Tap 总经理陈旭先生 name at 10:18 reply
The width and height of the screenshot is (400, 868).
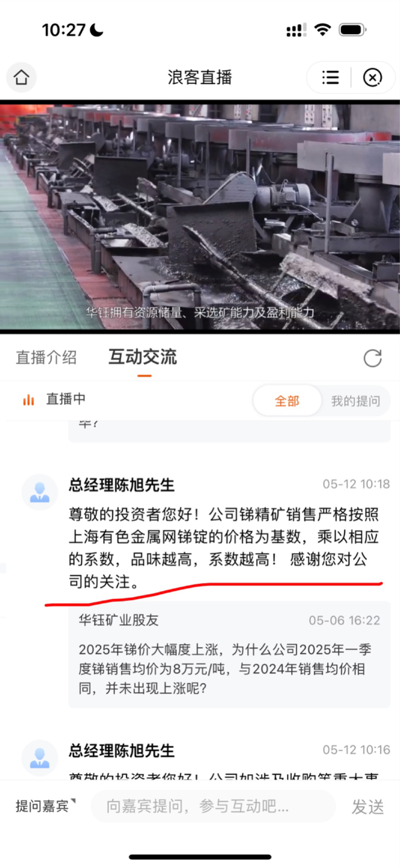point(121,485)
